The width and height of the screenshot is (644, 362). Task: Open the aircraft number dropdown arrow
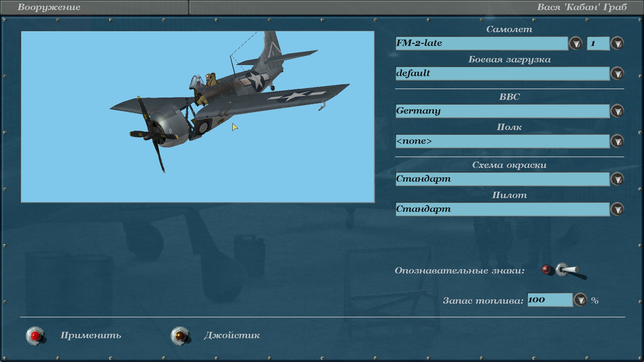pyautogui.click(x=618, y=43)
